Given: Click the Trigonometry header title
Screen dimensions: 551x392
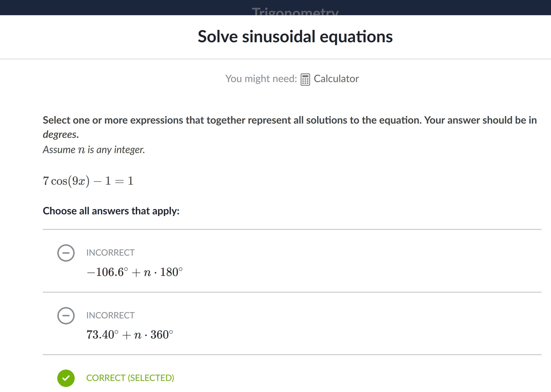Looking at the screenshot, I should click(x=295, y=11).
